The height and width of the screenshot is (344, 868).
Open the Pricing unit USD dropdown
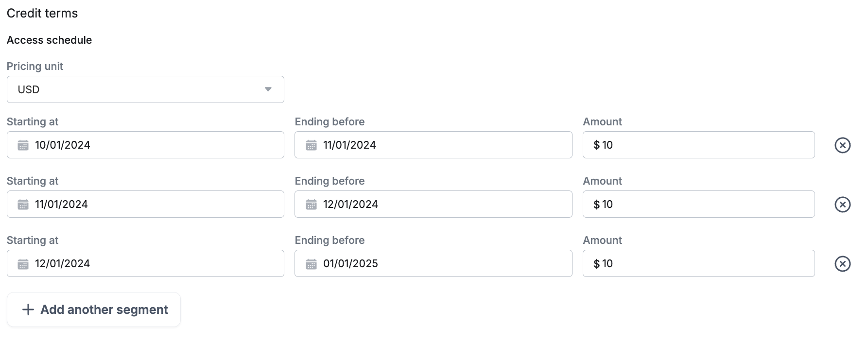145,89
